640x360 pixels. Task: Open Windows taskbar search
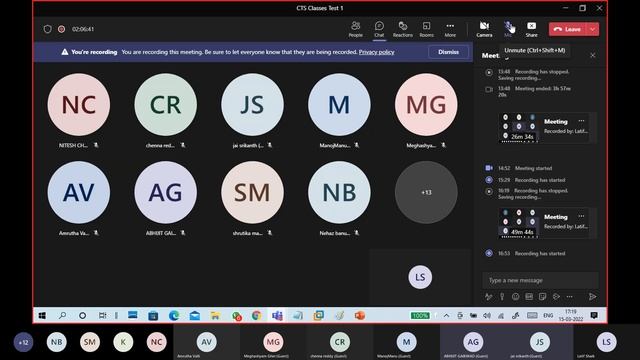pyautogui.click(x=62, y=316)
